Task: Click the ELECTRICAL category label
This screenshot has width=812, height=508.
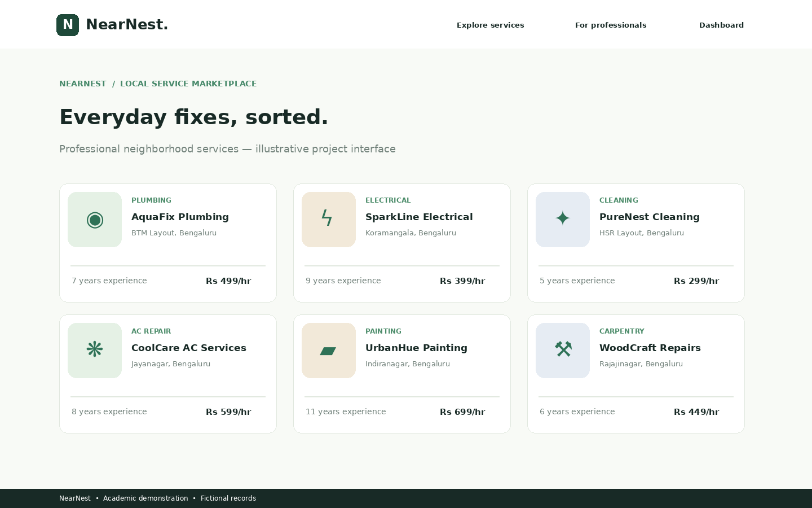Action: pyautogui.click(x=388, y=200)
